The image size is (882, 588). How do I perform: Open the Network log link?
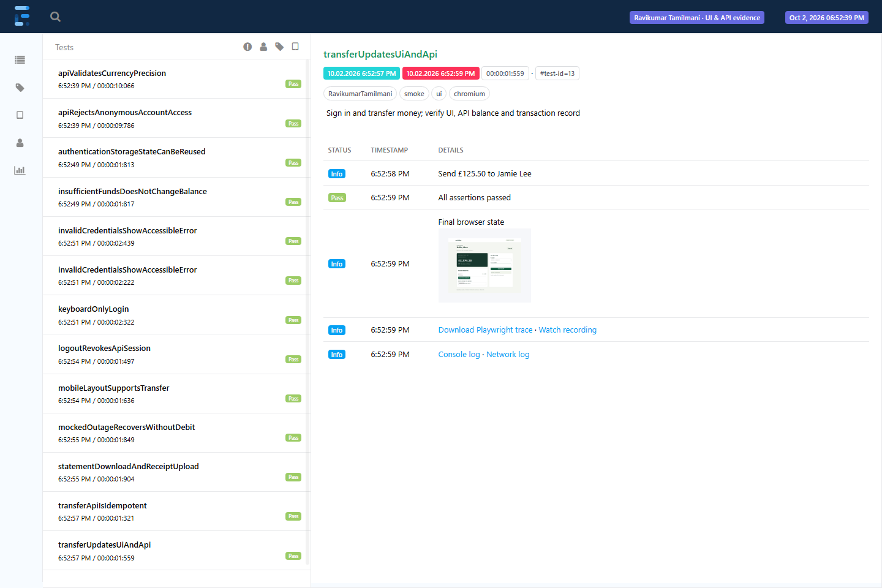(508, 355)
